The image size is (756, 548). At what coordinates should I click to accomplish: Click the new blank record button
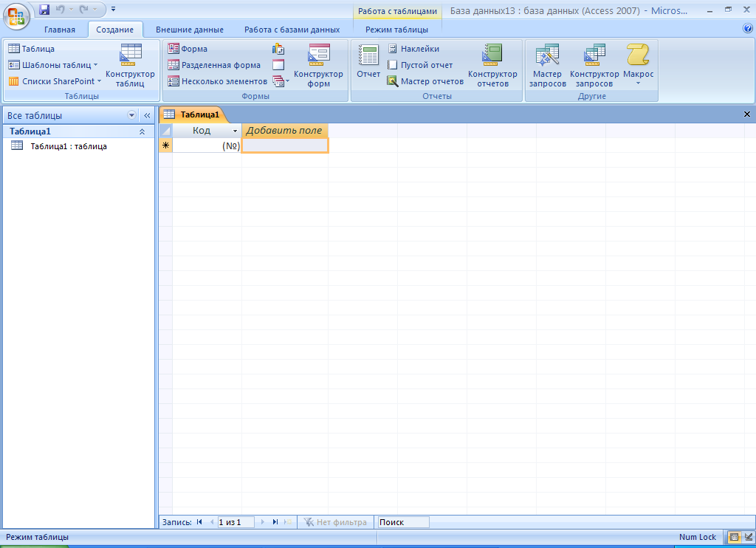coord(288,522)
